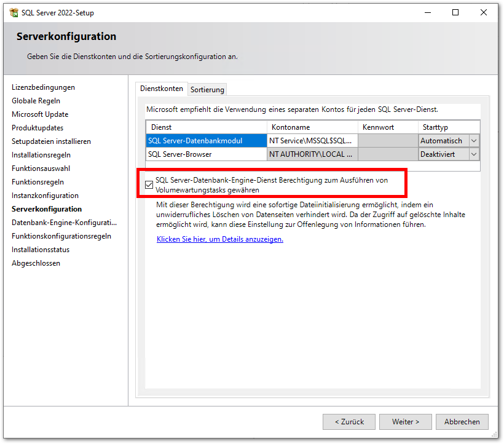
Task: Cancel setup with the Abbrechen button
Action: tap(462, 422)
